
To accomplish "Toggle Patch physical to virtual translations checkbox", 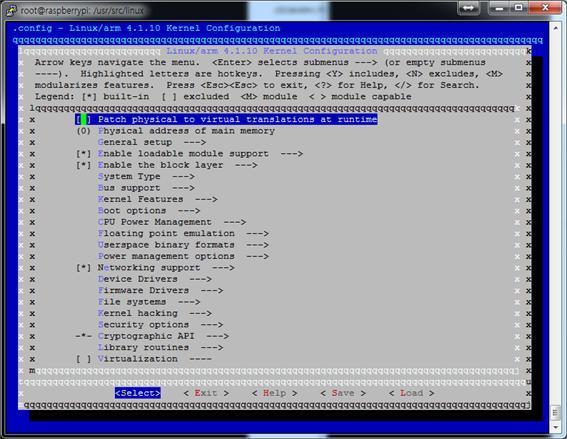I will (84, 119).
